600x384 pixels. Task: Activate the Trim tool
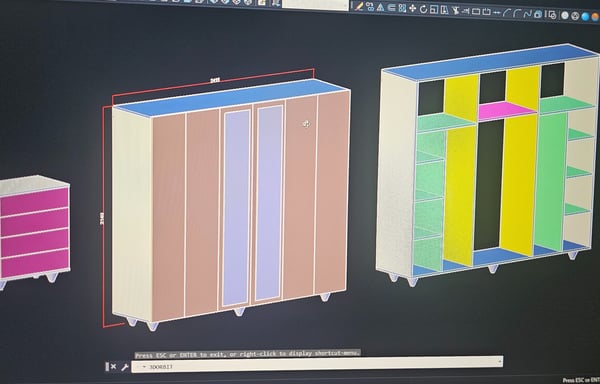pos(455,11)
